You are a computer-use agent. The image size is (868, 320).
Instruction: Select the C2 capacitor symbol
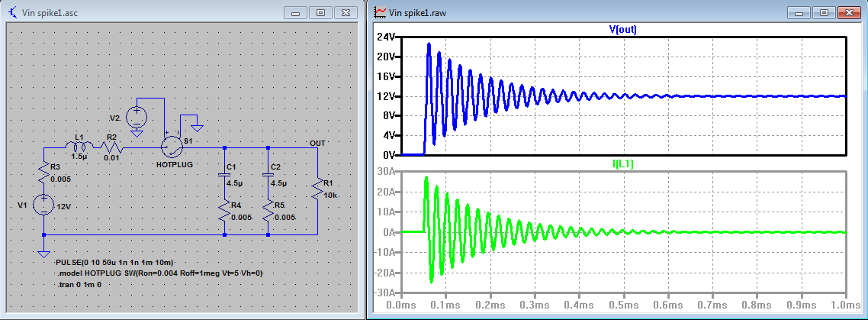coord(268,174)
